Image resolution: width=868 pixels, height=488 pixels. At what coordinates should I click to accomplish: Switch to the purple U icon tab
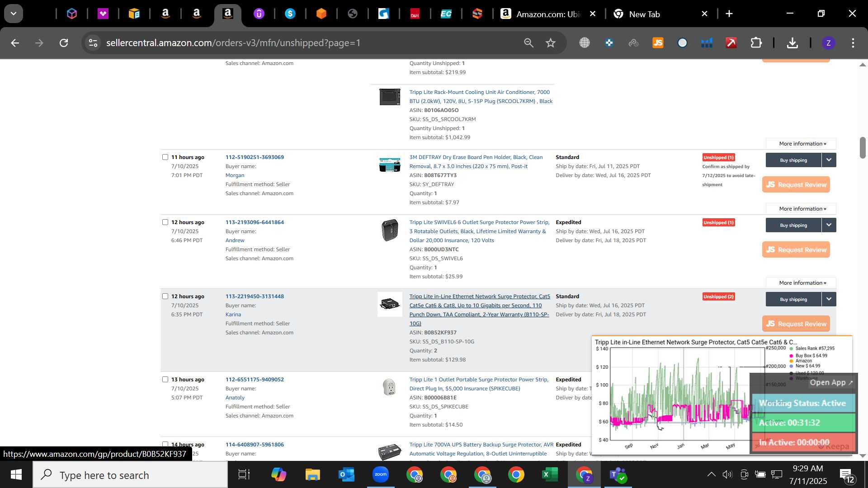click(259, 14)
